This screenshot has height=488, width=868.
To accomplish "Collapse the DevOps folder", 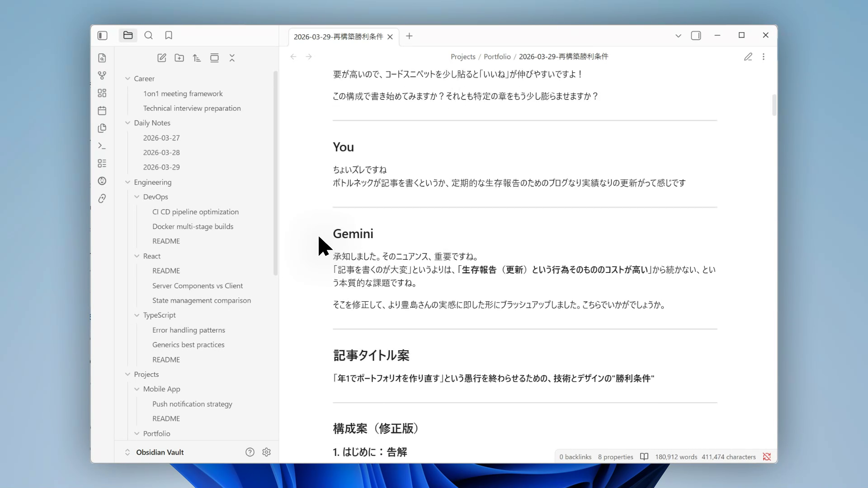I will pyautogui.click(x=137, y=197).
